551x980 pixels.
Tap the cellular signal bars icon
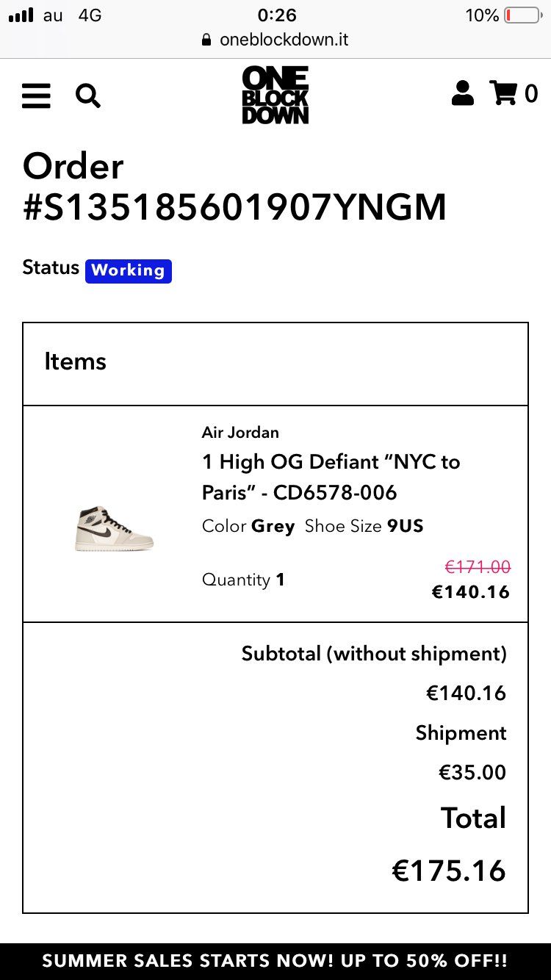[x=21, y=15]
